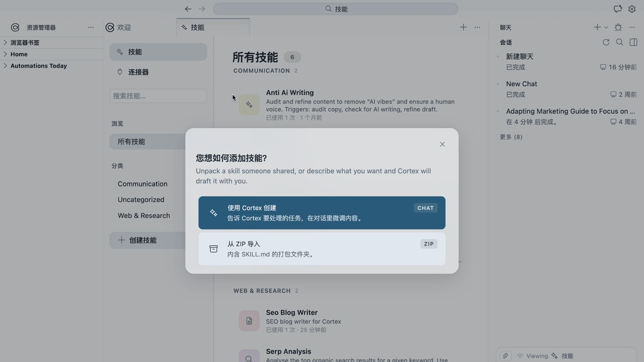Click the 所有技能 count badge 6
The width and height of the screenshot is (644, 362).
[x=292, y=57]
